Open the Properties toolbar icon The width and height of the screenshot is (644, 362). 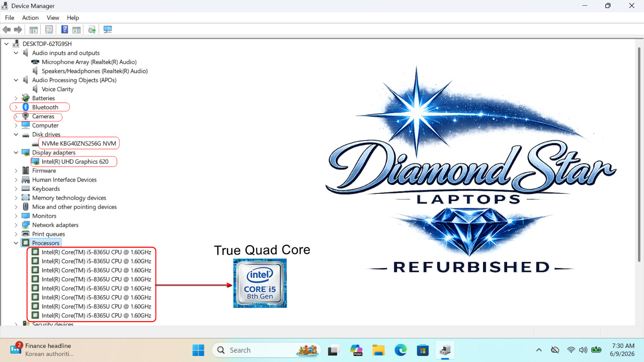click(x=49, y=30)
